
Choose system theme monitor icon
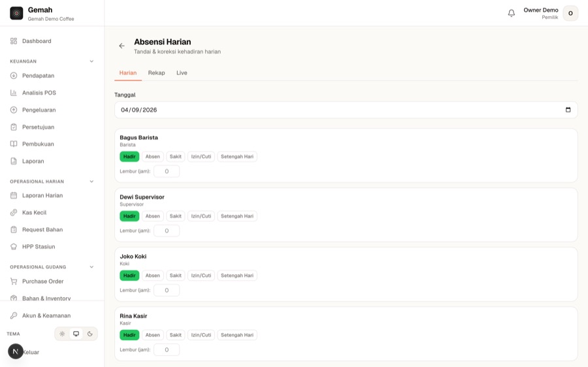pyautogui.click(x=76, y=334)
